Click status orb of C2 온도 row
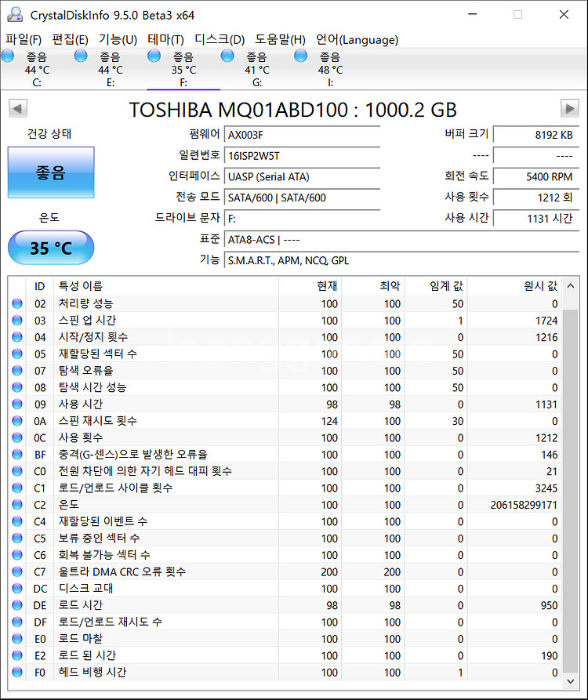The height and width of the screenshot is (700, 588). 17,505
